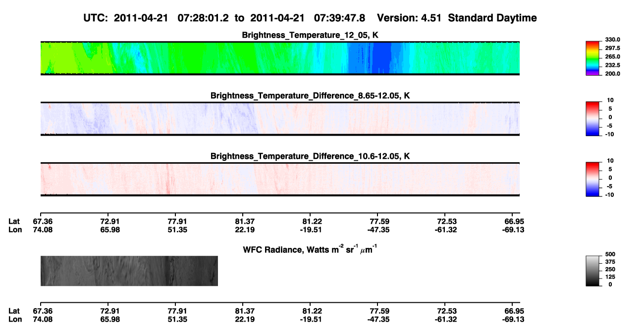Screen dimensions: 644x330
Task: Click the 'Lon' label of the bottom axis
Action: click(15, 319)
